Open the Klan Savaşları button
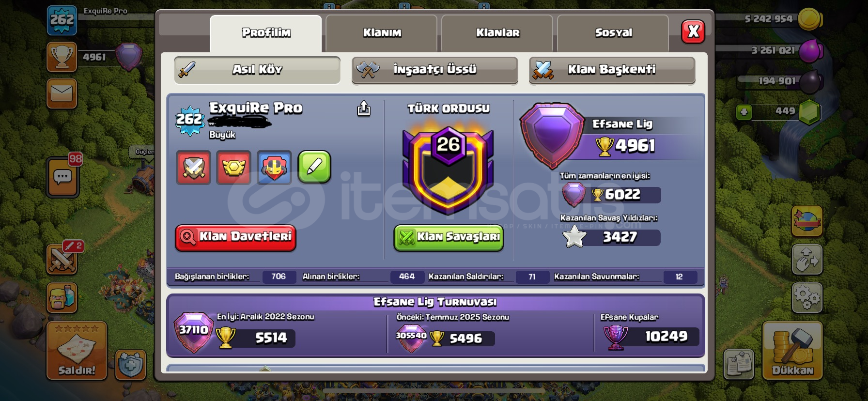Viewport: 868px width, 401px height. pyautogui.click(x=449, y=237)
